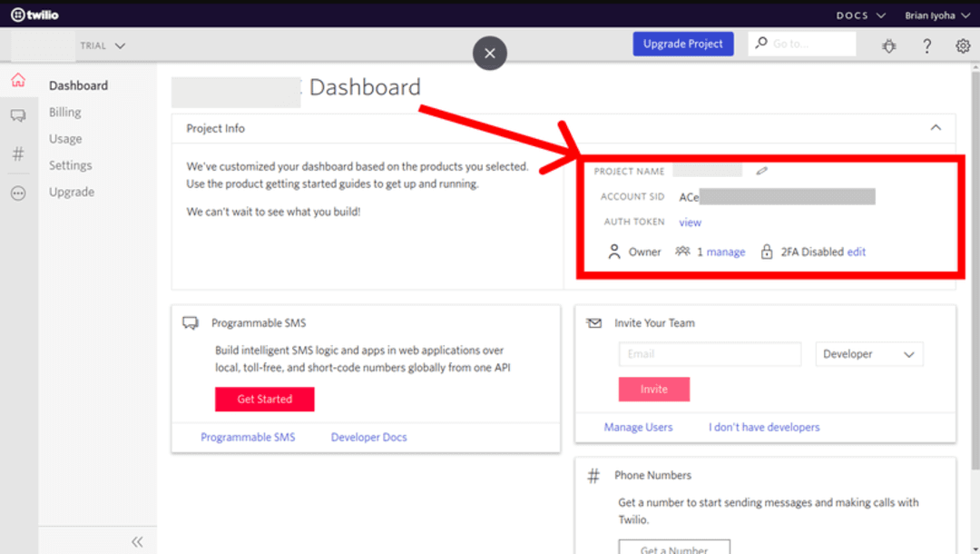
Task: Click the hash (#) Phone Numbers sidebar icon
Action: [18, 153]
